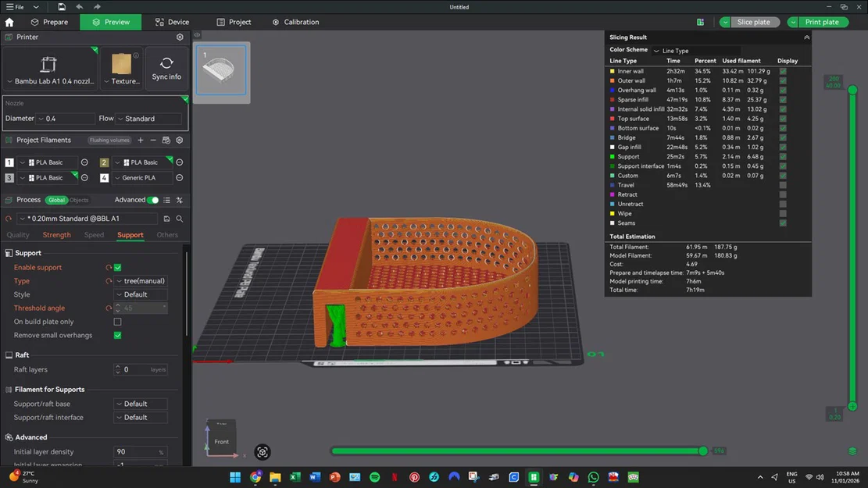Open Color Scheme Line Type dropdown
The image size is (868, 488).
(x=696, y=50)
